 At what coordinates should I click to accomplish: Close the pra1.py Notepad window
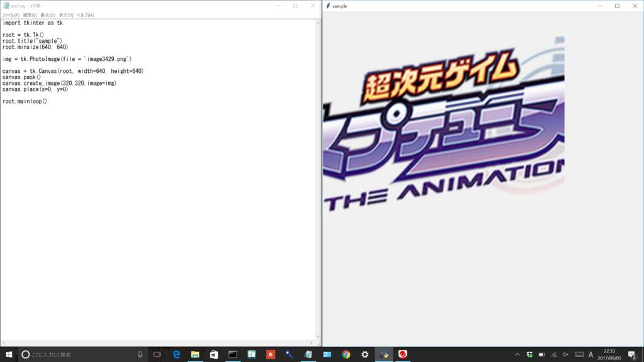click(x=313, y=6)
